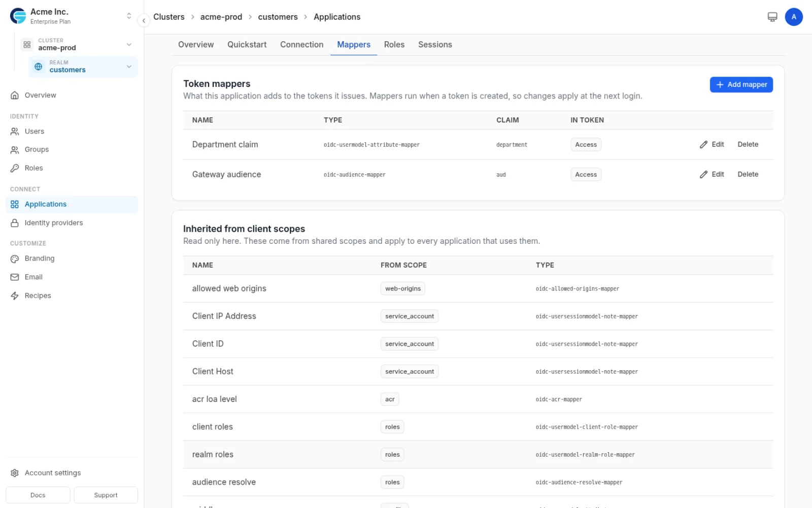Click the Support button
The height and width of the screenshot is (508, 812).
106,495
